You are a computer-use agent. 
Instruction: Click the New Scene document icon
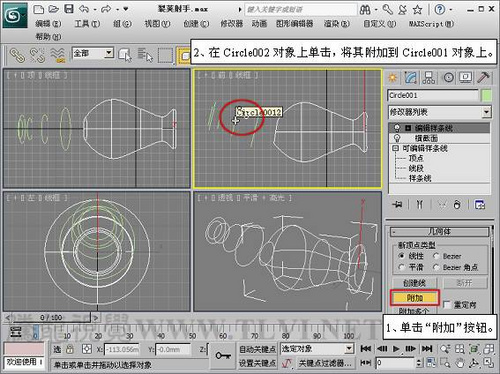(39, 9)
